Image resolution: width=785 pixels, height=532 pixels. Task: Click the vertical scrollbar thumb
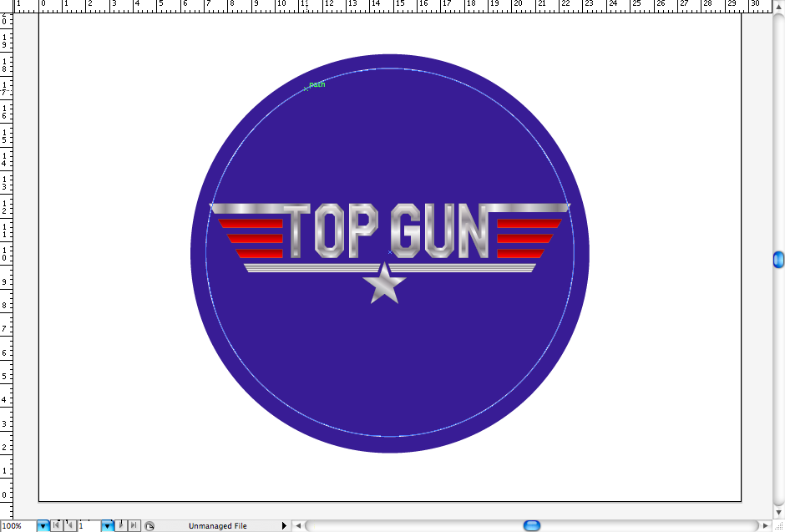(x=778, y=260)
